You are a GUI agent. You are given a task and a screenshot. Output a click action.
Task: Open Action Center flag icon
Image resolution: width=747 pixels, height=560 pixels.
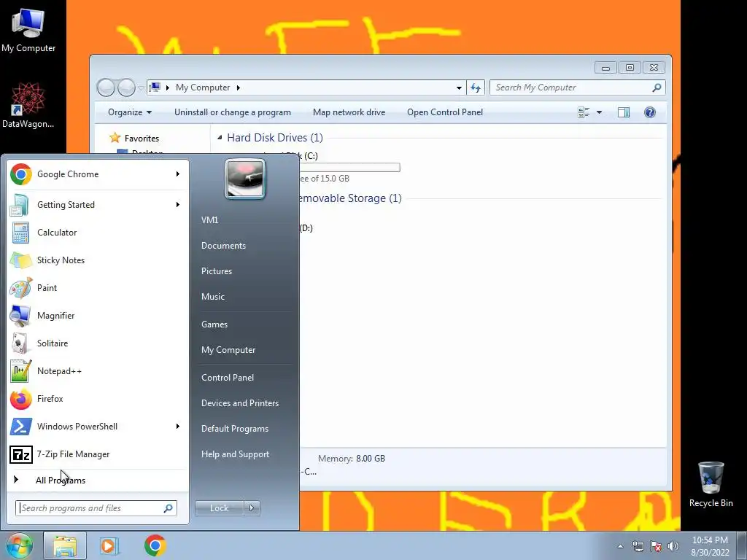(656, 546)
